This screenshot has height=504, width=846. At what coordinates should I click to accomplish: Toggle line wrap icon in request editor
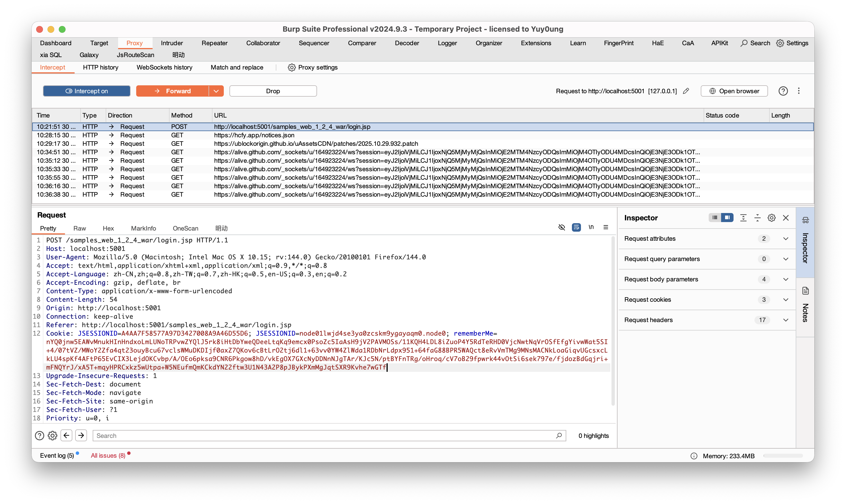576,227
